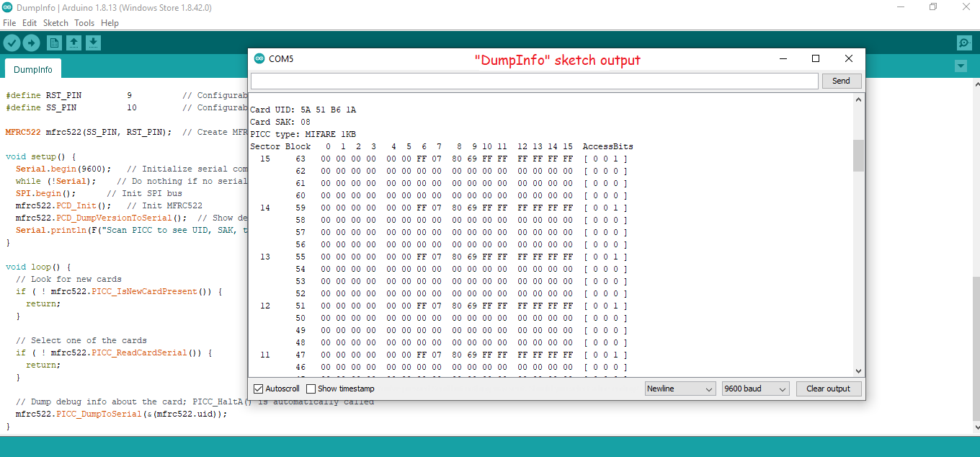Disable the Autoscroll checkbox
The width and height of the screenshot is (980, 457).
point(259,389)
